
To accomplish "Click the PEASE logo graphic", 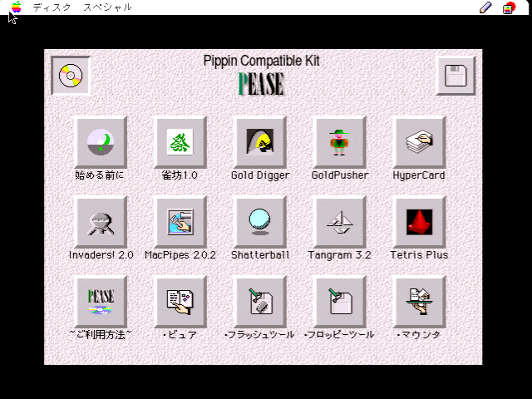I will click(x=261, y=84).
